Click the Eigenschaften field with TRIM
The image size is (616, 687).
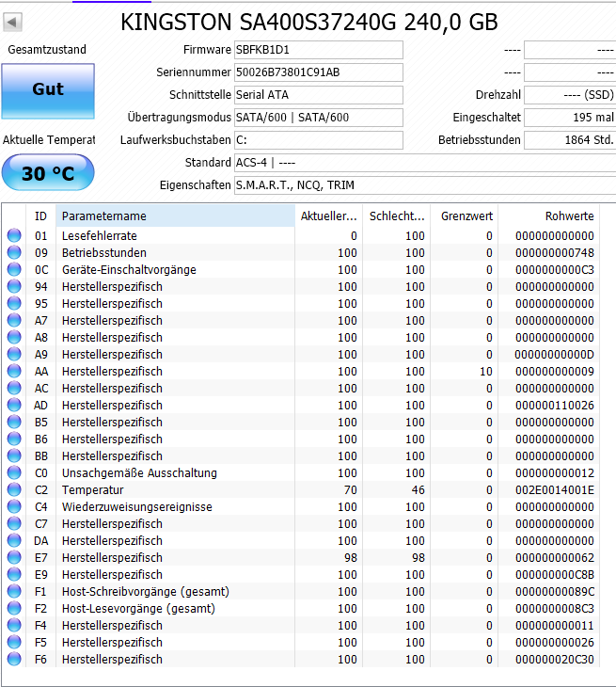pos(425,185)
